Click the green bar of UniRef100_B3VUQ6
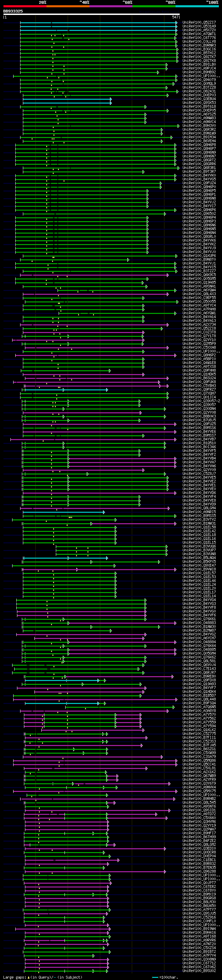This screenshot has width=222, height=980. [x=112, y=547]
